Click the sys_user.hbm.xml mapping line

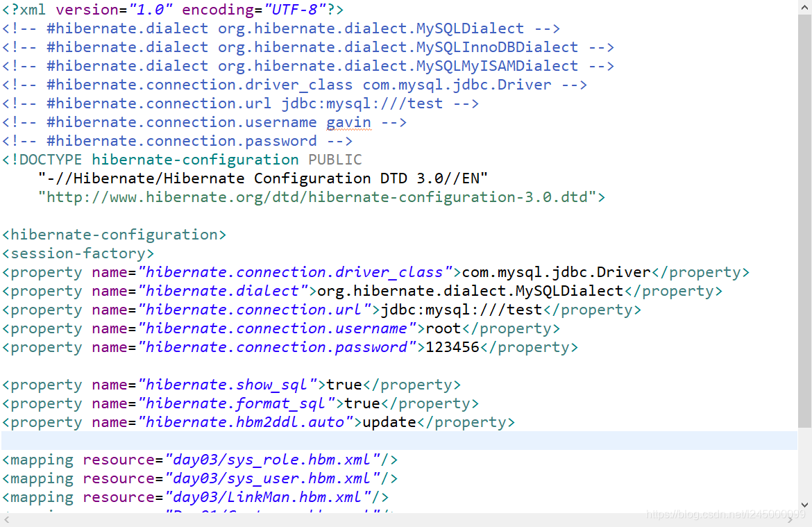pyautogui.click(x=200, y=478)
